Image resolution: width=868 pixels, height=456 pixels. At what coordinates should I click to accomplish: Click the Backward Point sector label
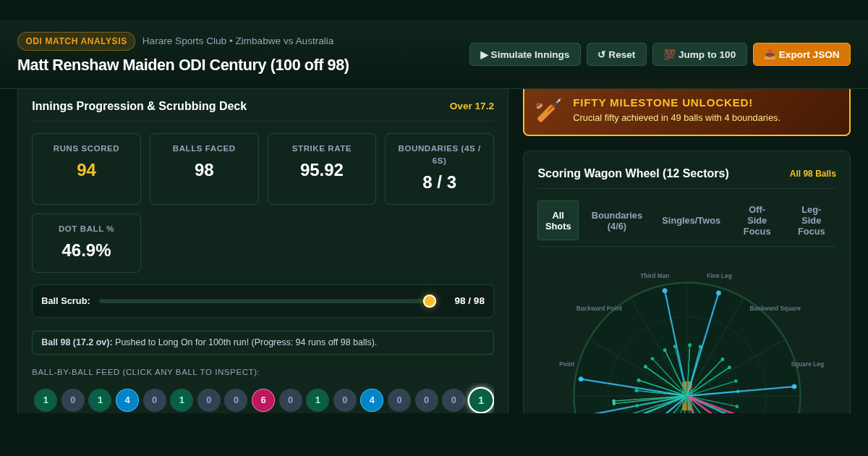(x=599, y=308)
